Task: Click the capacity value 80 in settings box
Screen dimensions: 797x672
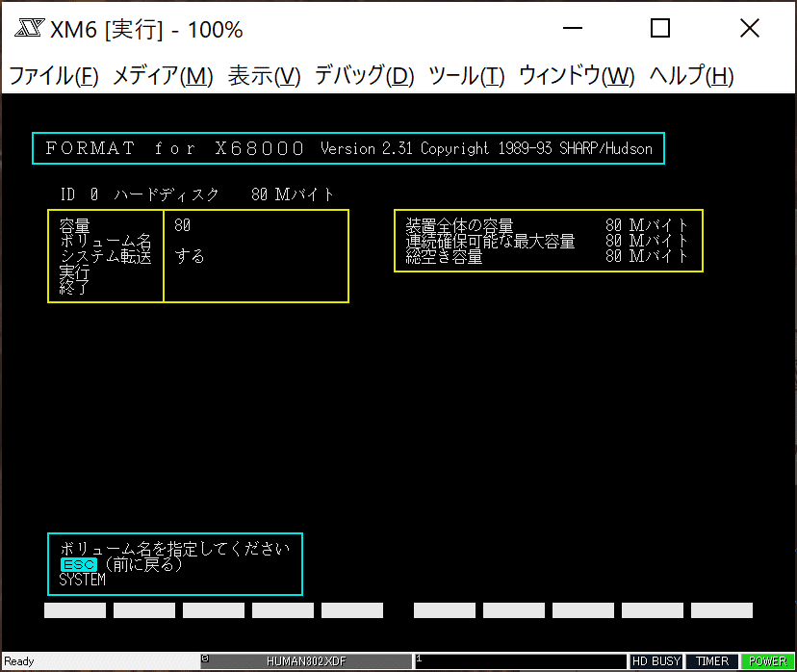Action: tap(183, 225)
